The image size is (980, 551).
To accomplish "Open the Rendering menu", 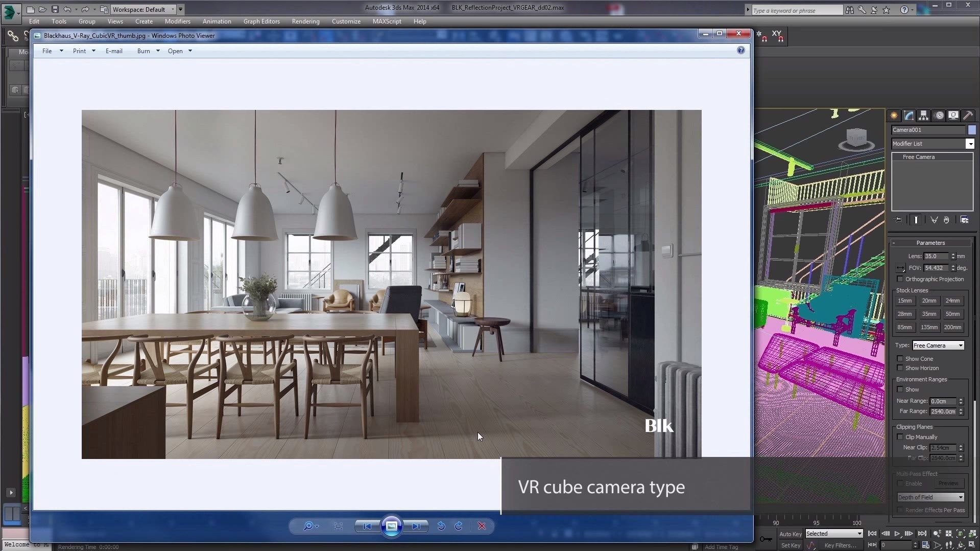I will 305,21.
